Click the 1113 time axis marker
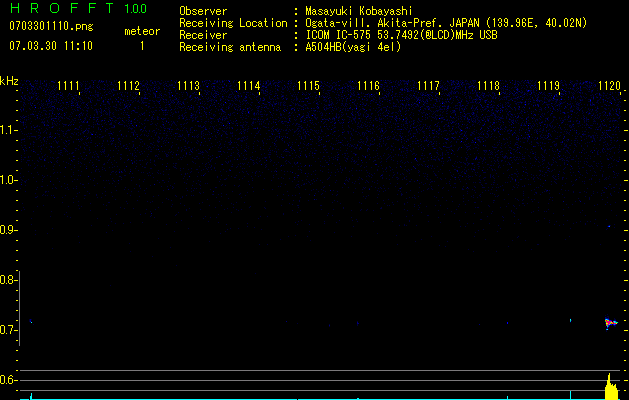 coord(188,85)
